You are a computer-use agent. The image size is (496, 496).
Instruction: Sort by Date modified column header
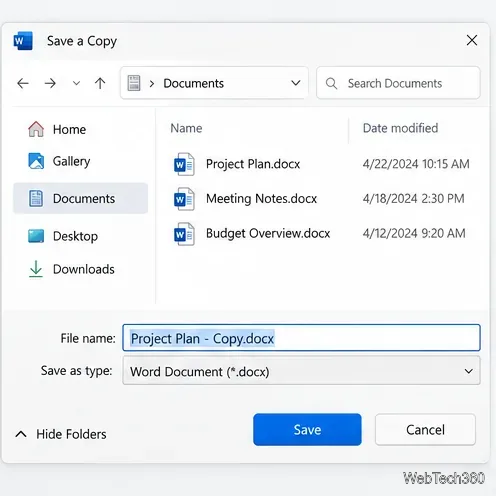400,128
